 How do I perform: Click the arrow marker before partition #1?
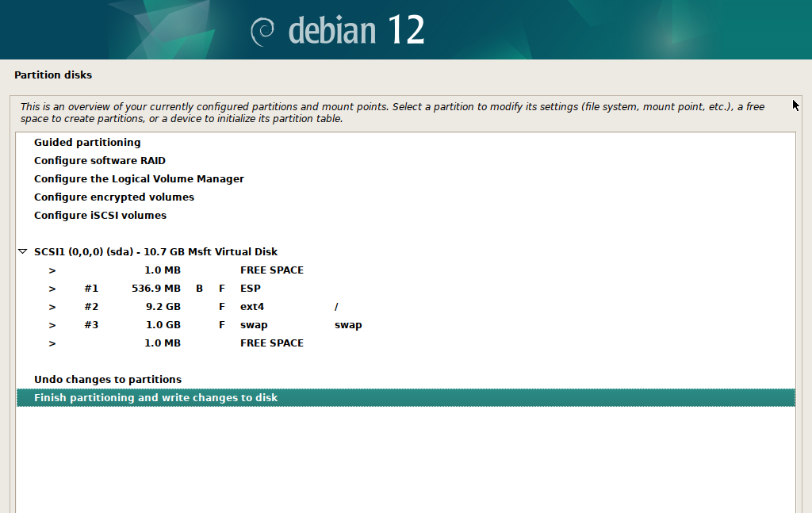[x=52, y=289]
